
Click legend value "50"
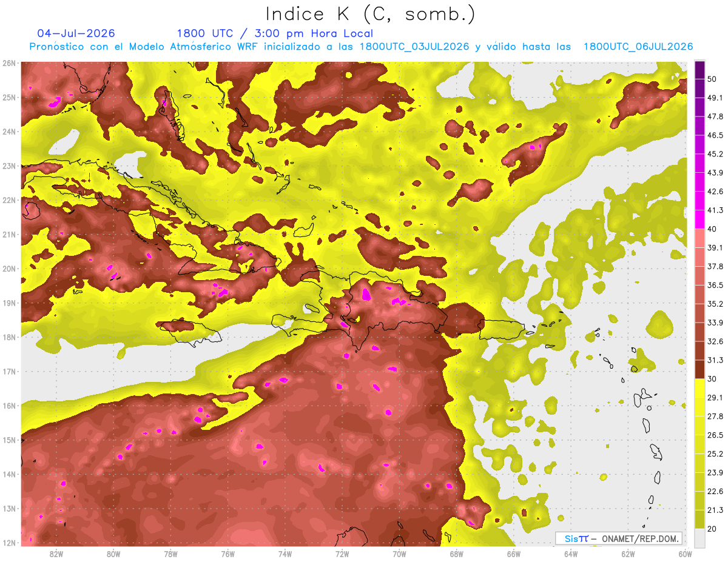712,79
